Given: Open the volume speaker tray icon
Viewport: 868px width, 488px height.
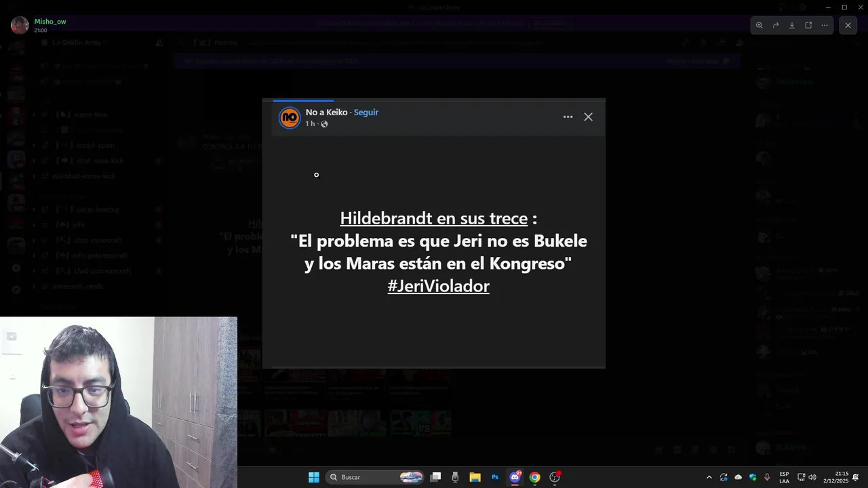Looking at the screenshot, I should coord(812,477).
